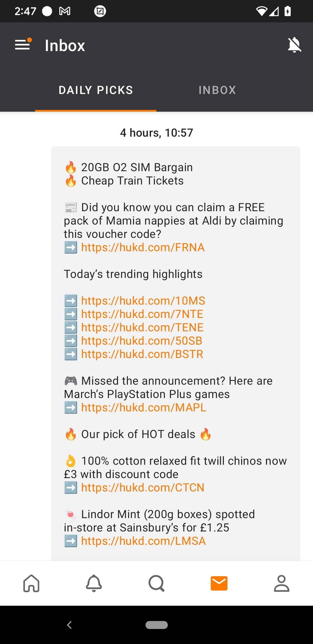This screenshot has width=313, height=644.
Task: Tap the Android back arrow
Action: (69, 625)
